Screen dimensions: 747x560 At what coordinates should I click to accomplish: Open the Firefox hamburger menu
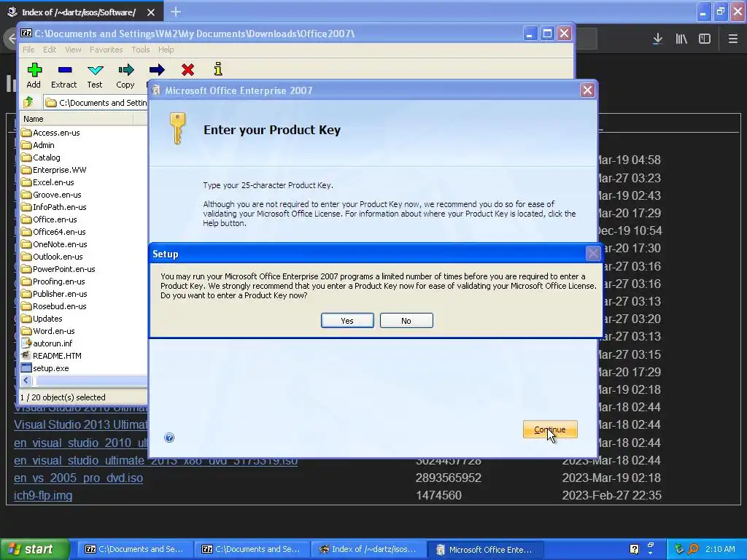tap(732, 39)
